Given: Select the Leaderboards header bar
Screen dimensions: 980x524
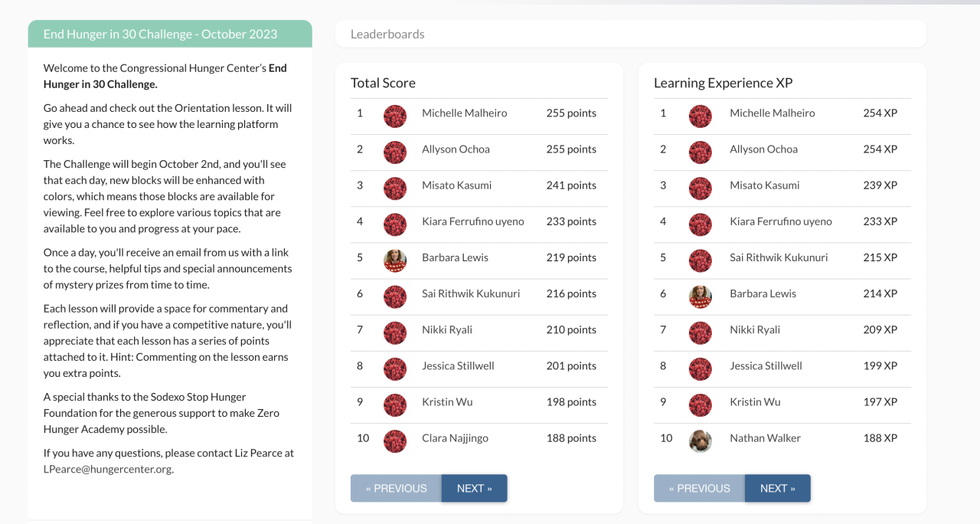Looking at the screenshot, I should coord(630,34).
